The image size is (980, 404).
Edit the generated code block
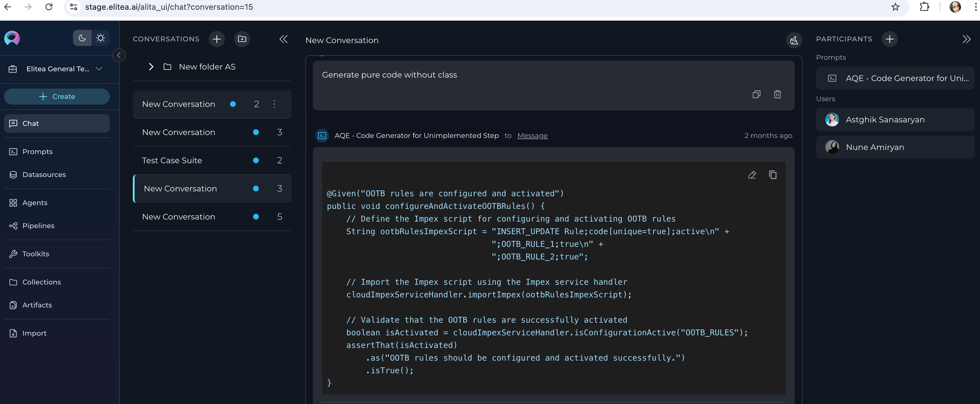click(x=752, y=175)
